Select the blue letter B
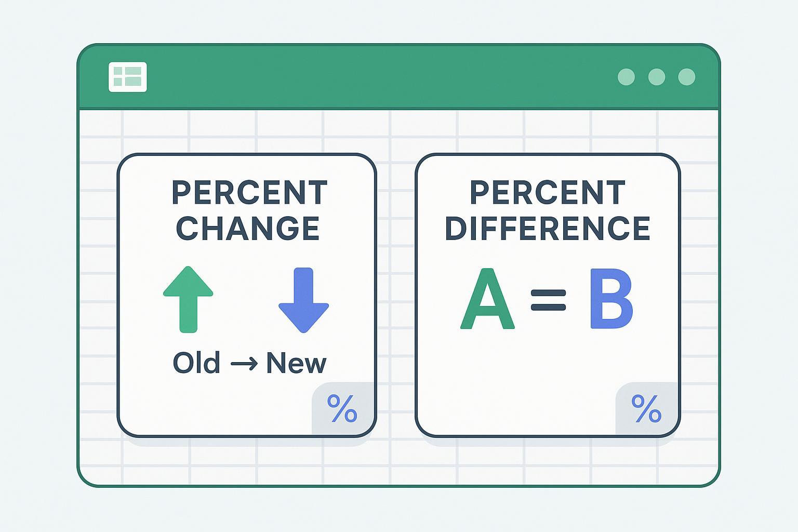 tap(611, 300)
